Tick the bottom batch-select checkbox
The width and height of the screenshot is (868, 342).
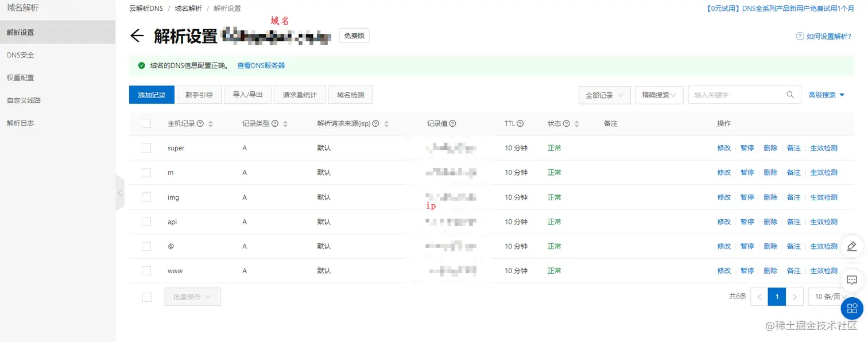click(146, 297)
